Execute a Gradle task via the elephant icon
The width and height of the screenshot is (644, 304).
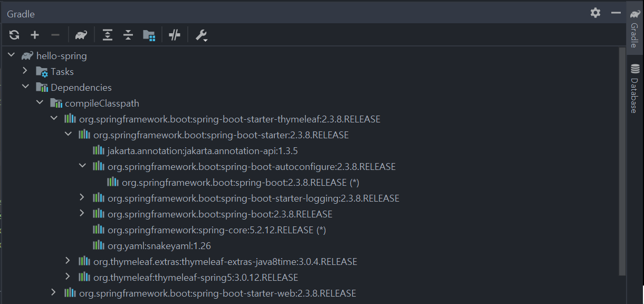click(81, 35)
